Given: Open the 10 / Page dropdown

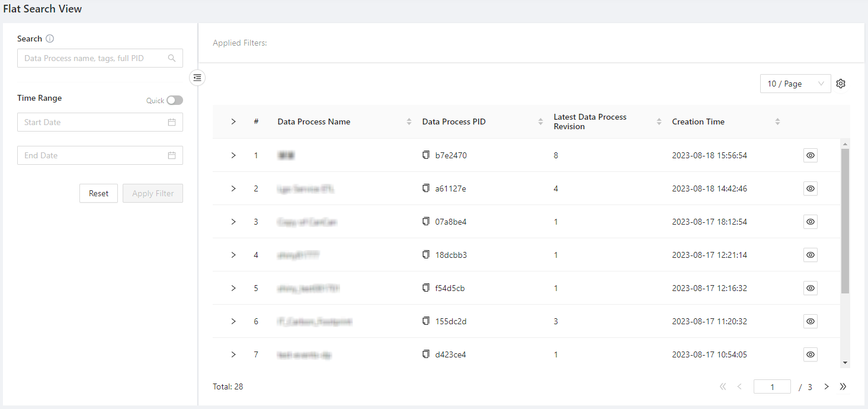Looking at the screenshot, I should click(x=795, y=84).
